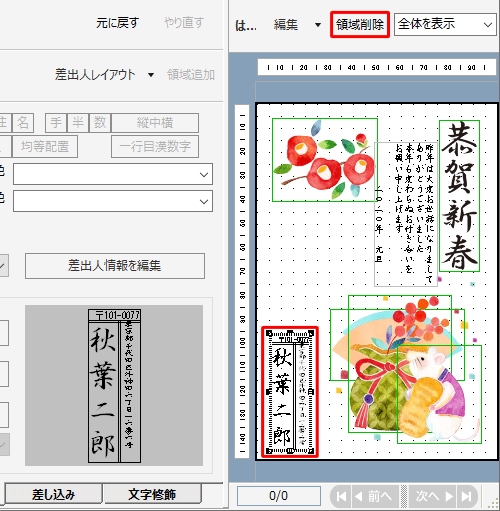The image size is (500, 511).
Task: Switch to the 文字修飾 tab
Action: click(152, 494)
